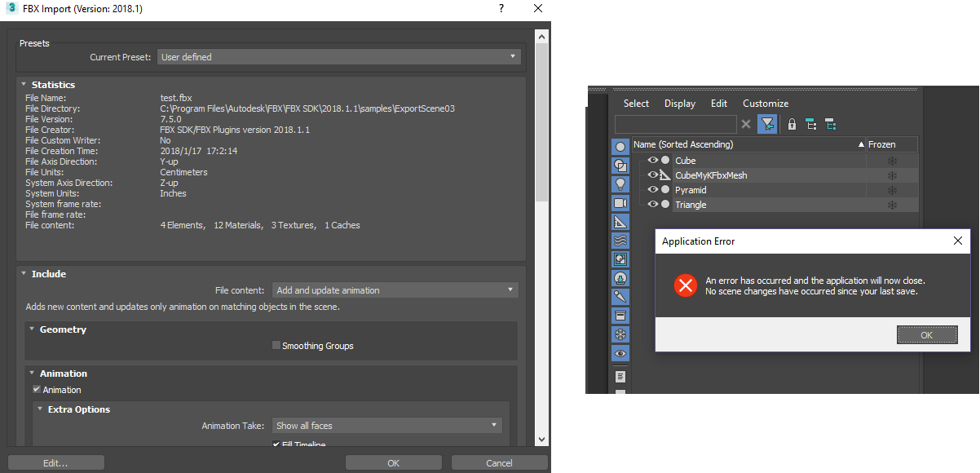Toggle Display Geometry filter in Scene Explorer
980x473 pixels.
pos(620,147)
